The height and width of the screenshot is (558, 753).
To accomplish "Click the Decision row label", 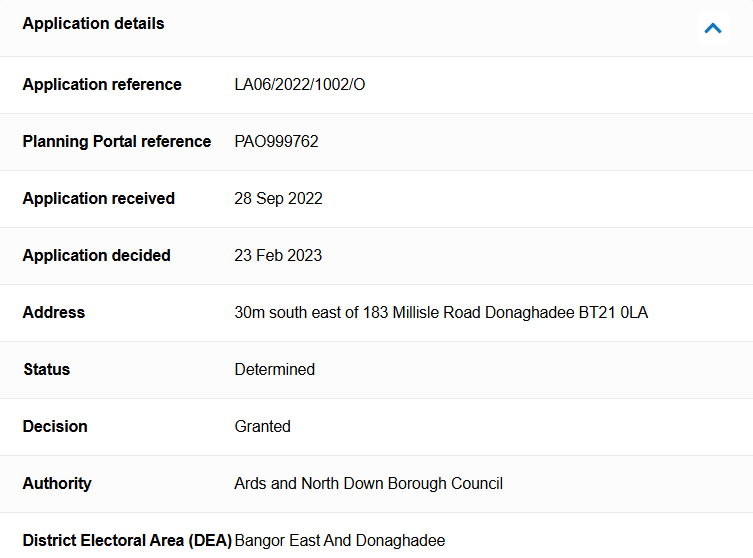I will click(55, 427).
